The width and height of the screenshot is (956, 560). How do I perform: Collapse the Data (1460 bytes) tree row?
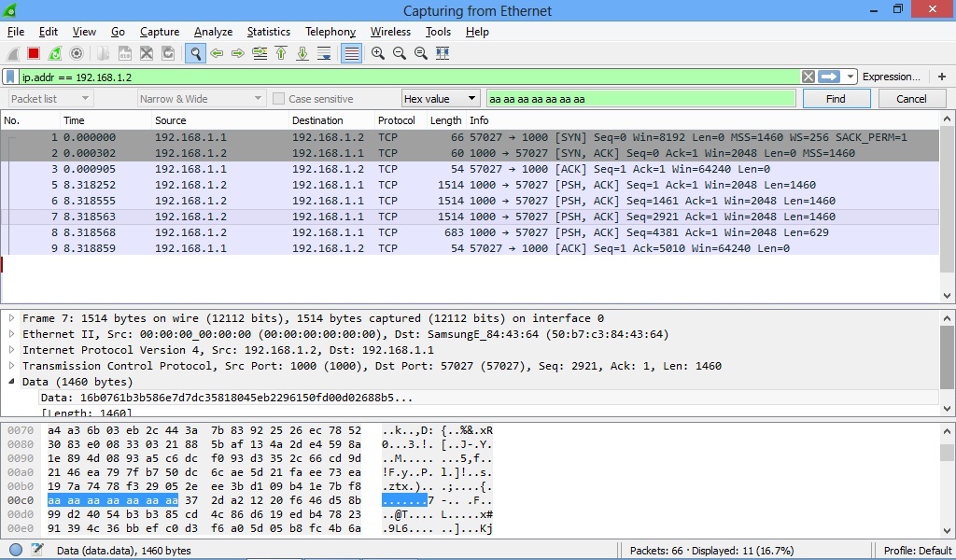(11, 382)
